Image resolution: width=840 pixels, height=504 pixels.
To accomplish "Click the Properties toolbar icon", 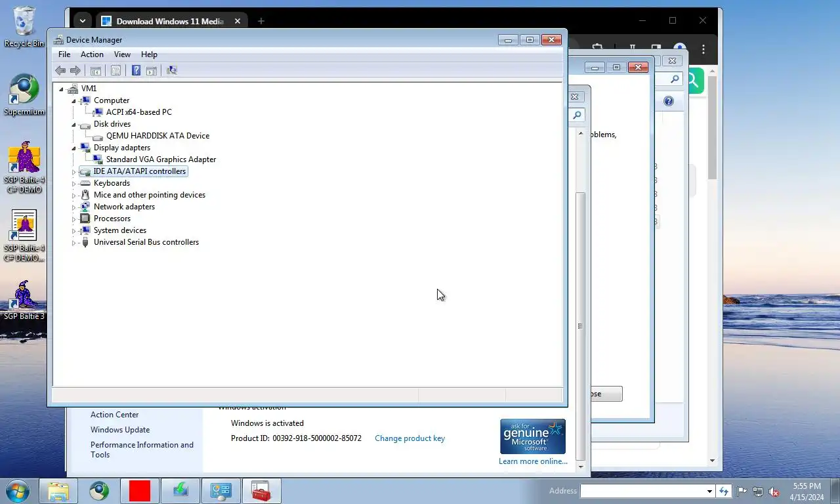I will click(115, 70).
